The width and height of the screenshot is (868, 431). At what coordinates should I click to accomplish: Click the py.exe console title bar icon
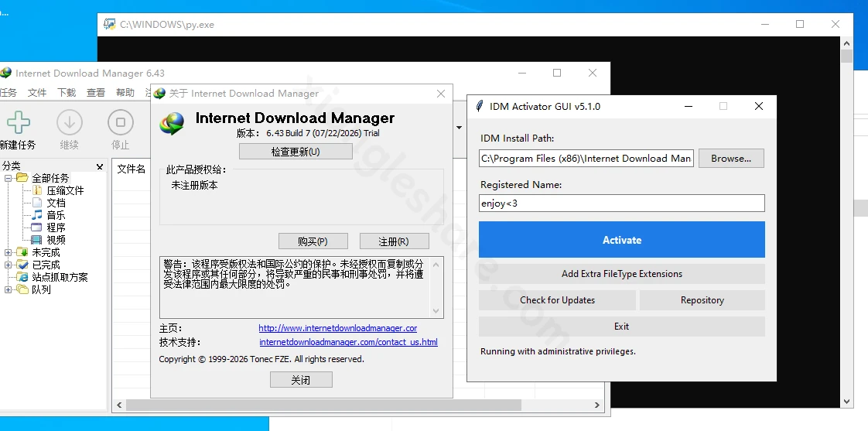[110, 24]
